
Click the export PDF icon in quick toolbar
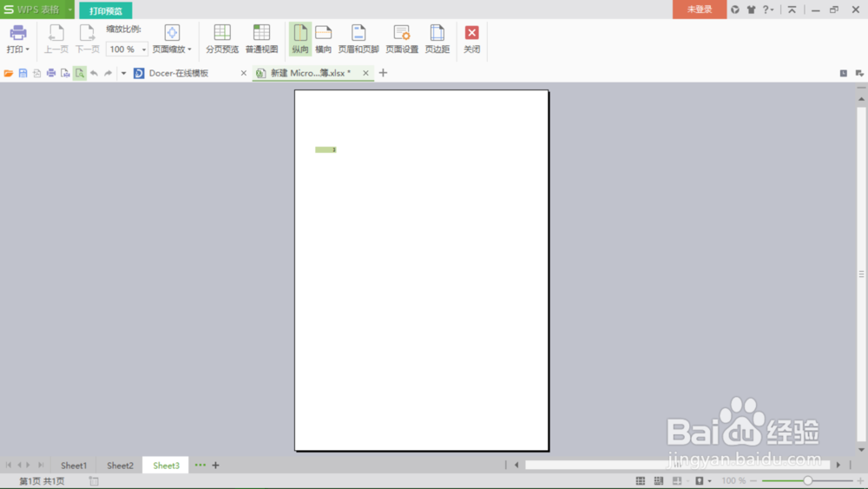pyautogui.click(x=37, y=73)
